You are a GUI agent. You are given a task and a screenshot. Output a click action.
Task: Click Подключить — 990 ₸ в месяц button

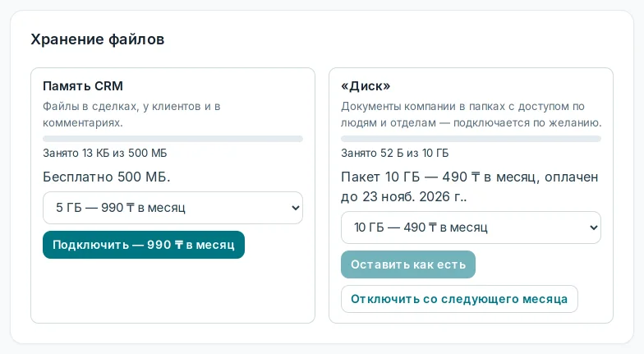pyautogui.click(x=143, y=245)
